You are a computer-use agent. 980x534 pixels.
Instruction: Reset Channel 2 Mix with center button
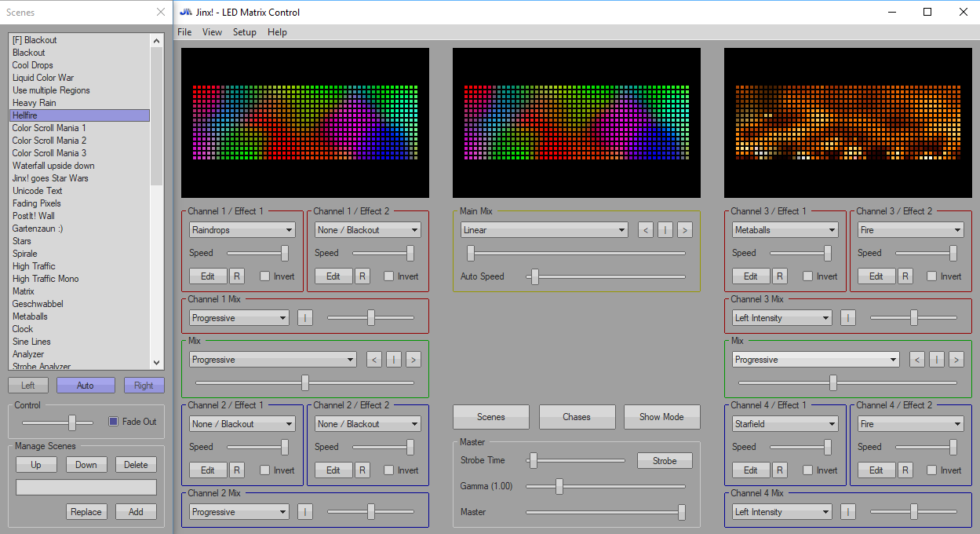[x=304, y=512]
